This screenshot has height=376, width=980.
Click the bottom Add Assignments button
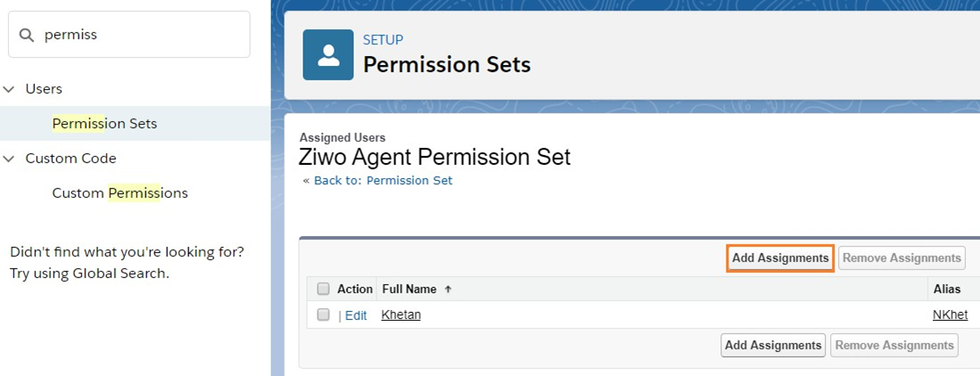(773, 346)
